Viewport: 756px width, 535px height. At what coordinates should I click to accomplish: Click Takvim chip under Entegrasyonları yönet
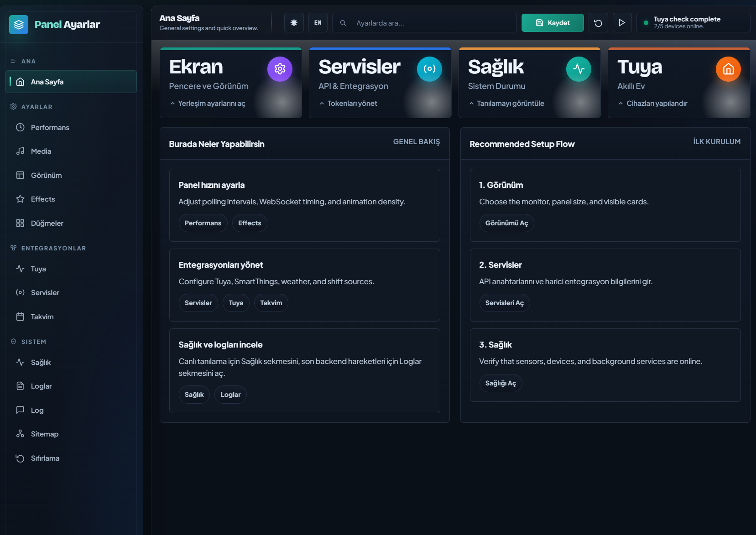tap(271, 303)
